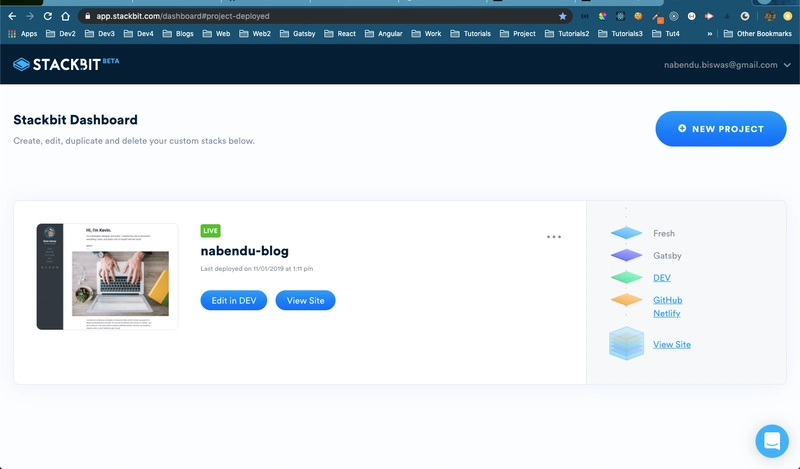Open the Netlify link in the stack list
800x469 pixels.
tap(666, 313)
